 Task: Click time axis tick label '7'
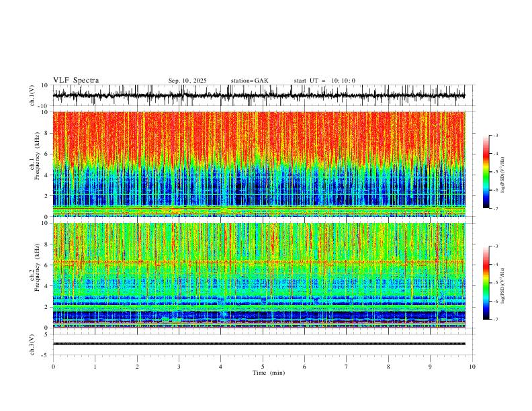[347, 367]
